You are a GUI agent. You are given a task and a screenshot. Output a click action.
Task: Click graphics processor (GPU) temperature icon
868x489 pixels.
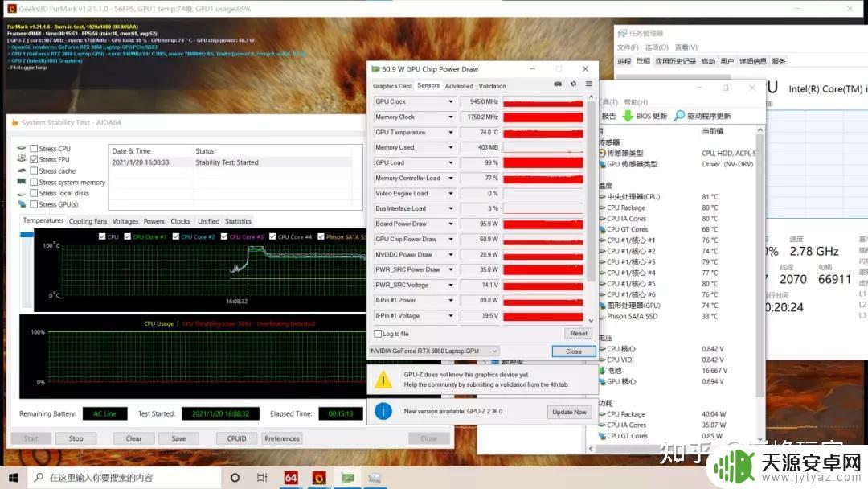point(602,305)
